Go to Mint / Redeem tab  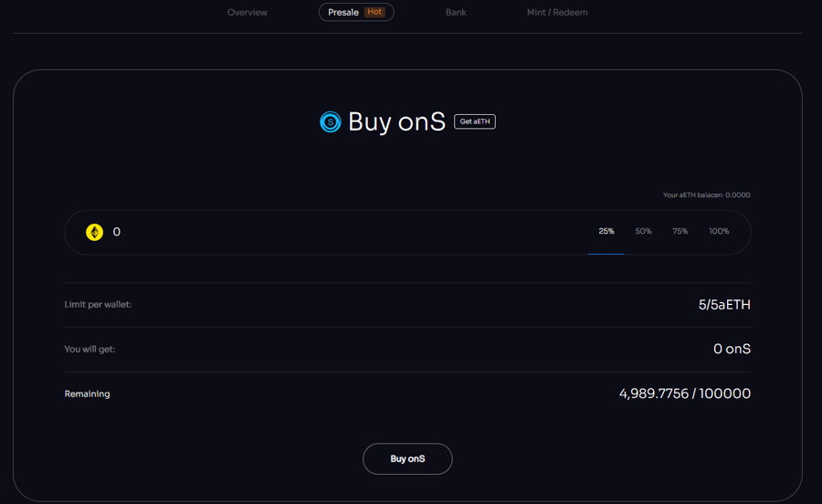click(557, 13)
